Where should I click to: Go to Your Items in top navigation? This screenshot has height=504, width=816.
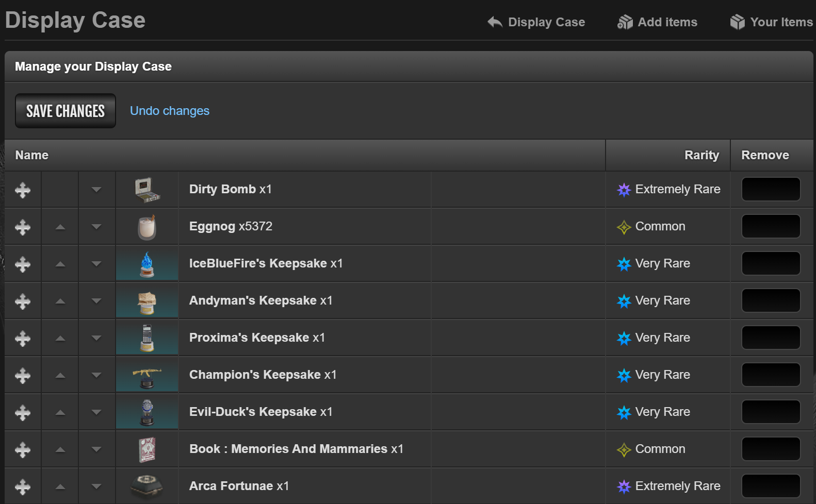click(x=772, y=22)
